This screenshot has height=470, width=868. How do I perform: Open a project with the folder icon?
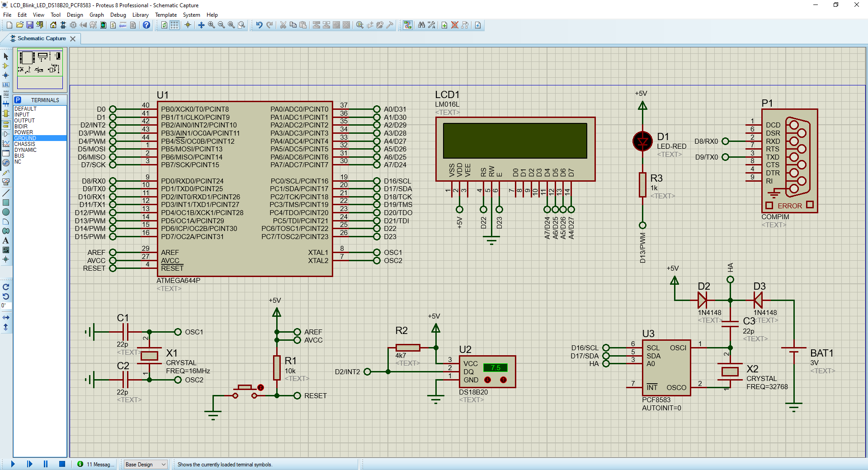[19, 25]
